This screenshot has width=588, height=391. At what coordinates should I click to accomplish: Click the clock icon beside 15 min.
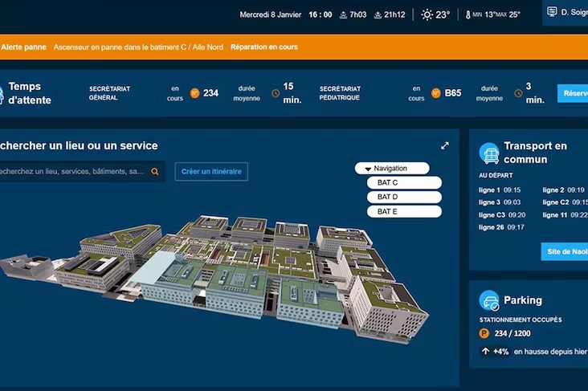click(276, 93)
